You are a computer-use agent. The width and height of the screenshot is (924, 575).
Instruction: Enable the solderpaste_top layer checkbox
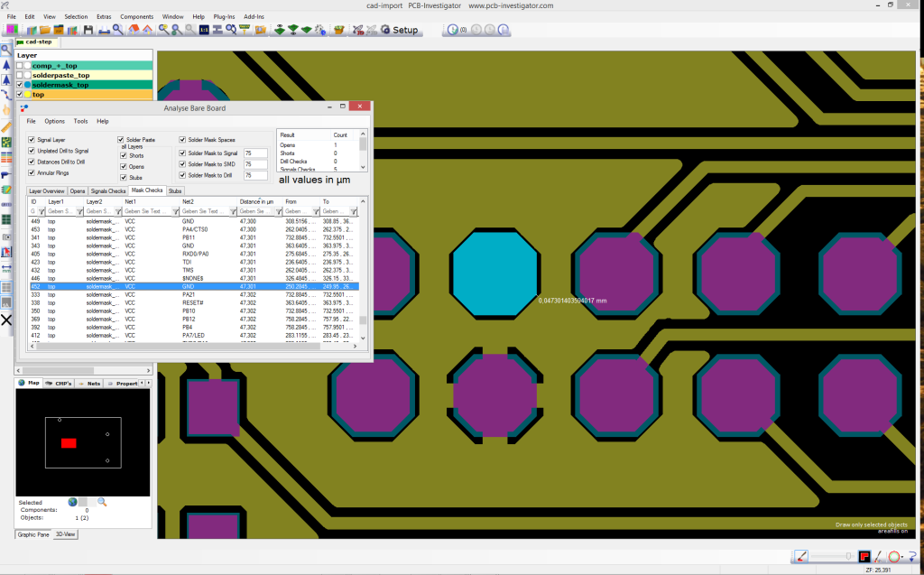coord(19,75)
